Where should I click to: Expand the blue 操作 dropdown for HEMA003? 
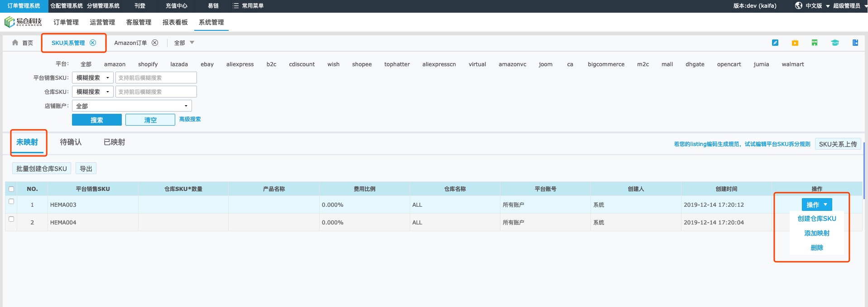click(x=816, y=205)
